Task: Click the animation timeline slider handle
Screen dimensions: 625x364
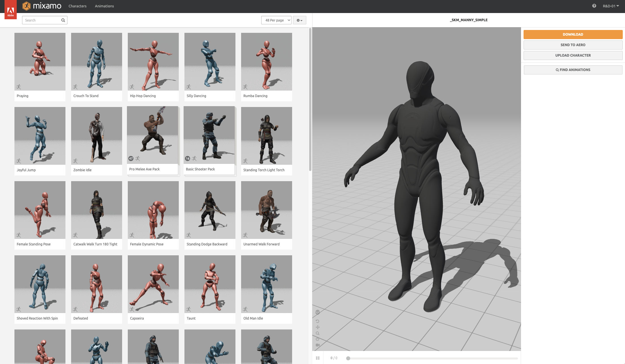Action: pos(348,358)
